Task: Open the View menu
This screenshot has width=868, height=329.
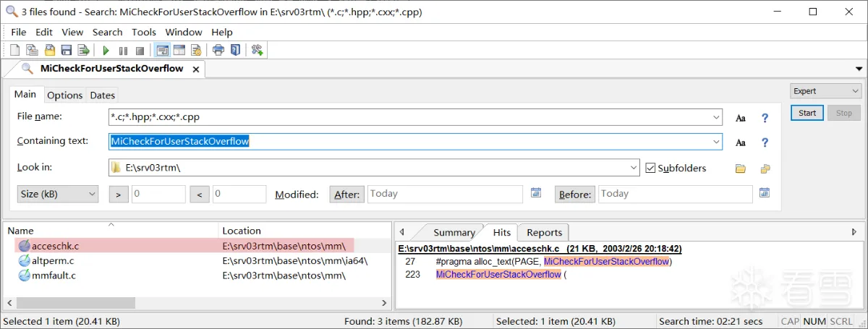Action: (72, 32)
